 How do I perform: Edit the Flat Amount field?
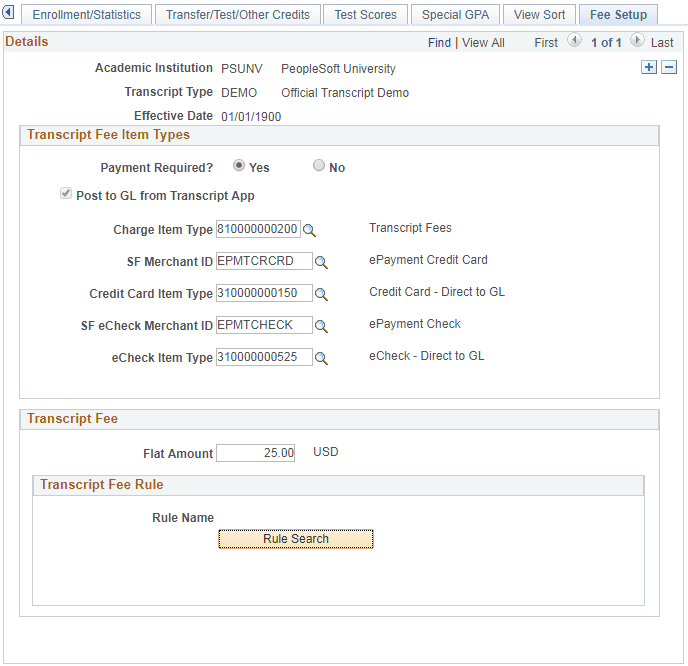255,453
